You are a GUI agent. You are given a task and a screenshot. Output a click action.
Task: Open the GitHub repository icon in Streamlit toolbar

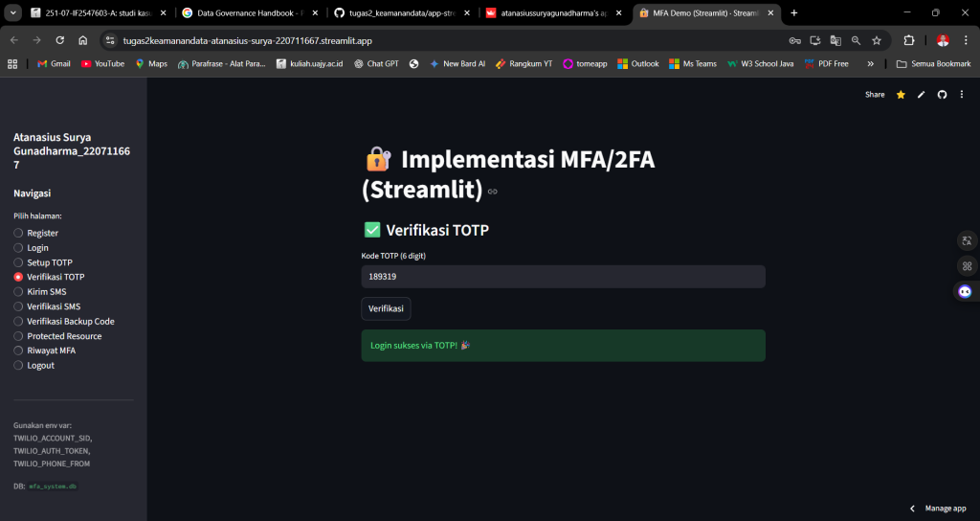click(x=942, y=95)
